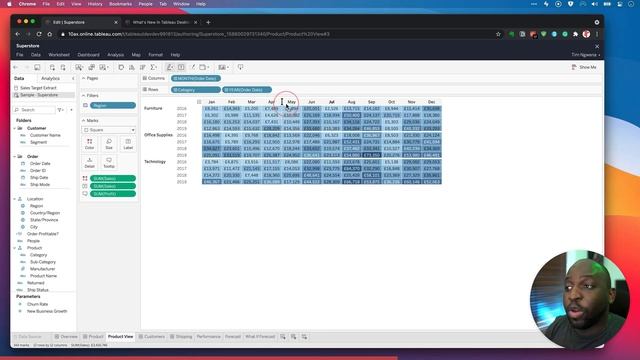Screen dimensions: 640x360
Task: Open the Square mark type dropdown
Action: point(109,130)
